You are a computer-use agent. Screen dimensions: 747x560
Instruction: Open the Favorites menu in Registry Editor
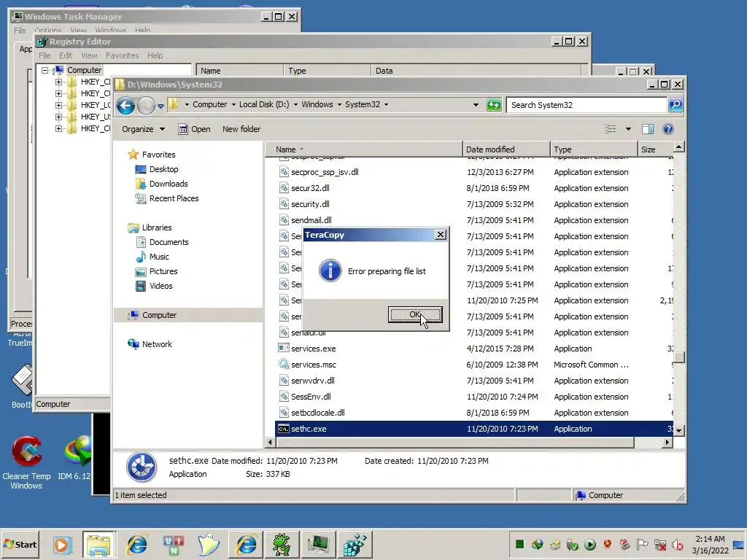122,55
